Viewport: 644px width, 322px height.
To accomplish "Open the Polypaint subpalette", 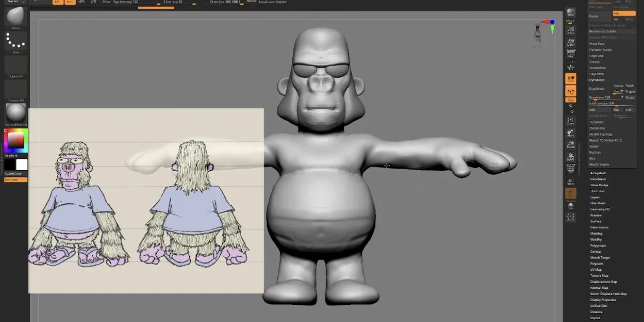I will coord(597,263).
